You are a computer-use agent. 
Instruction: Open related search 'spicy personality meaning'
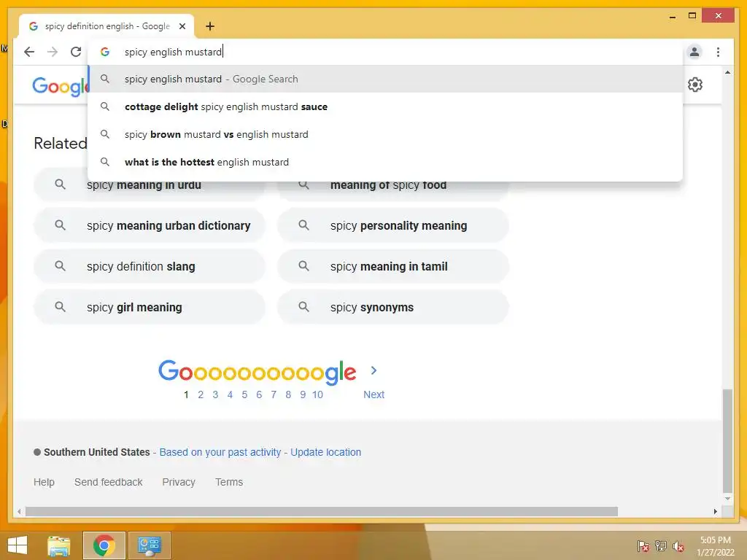coord(393,225)
